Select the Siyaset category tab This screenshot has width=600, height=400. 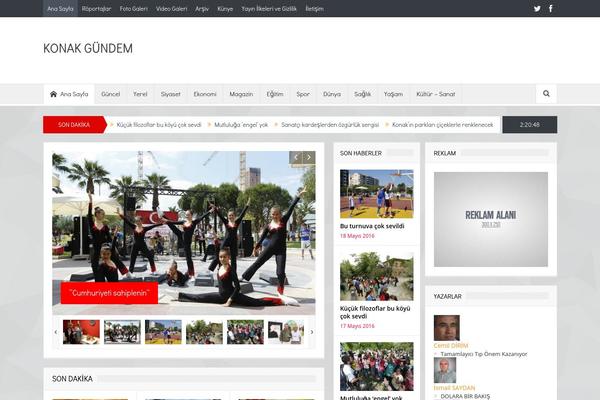[170, 94]
